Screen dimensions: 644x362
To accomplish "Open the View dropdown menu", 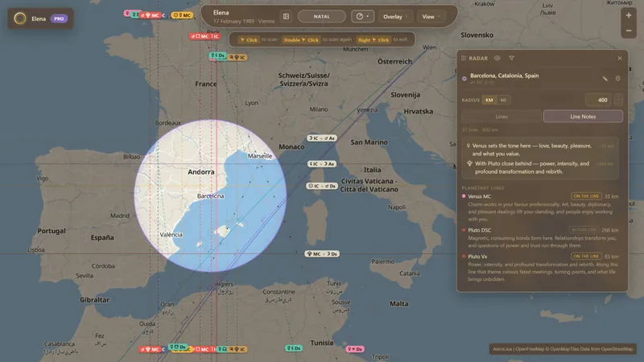I will click(431, 16).
